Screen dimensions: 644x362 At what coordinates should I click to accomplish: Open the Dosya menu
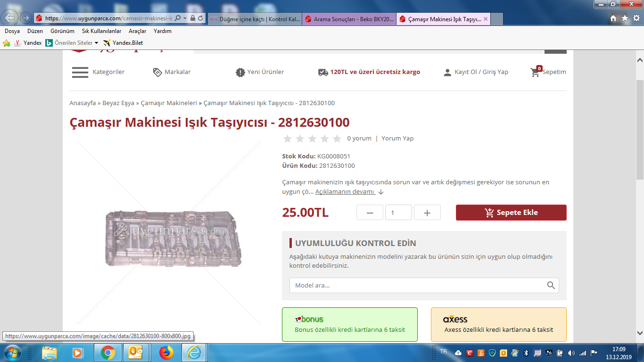[12, 31]
